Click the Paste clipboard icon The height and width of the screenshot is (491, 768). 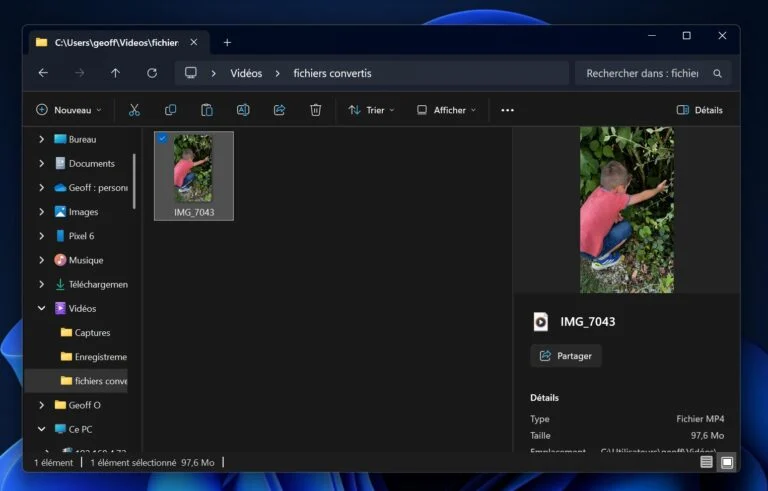[207, 110]
